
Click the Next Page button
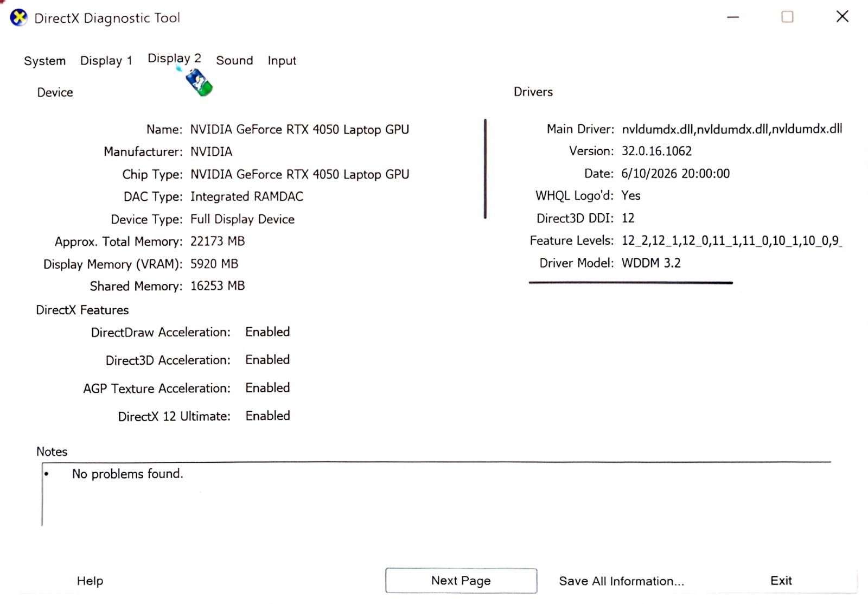[x=461, y=581]
